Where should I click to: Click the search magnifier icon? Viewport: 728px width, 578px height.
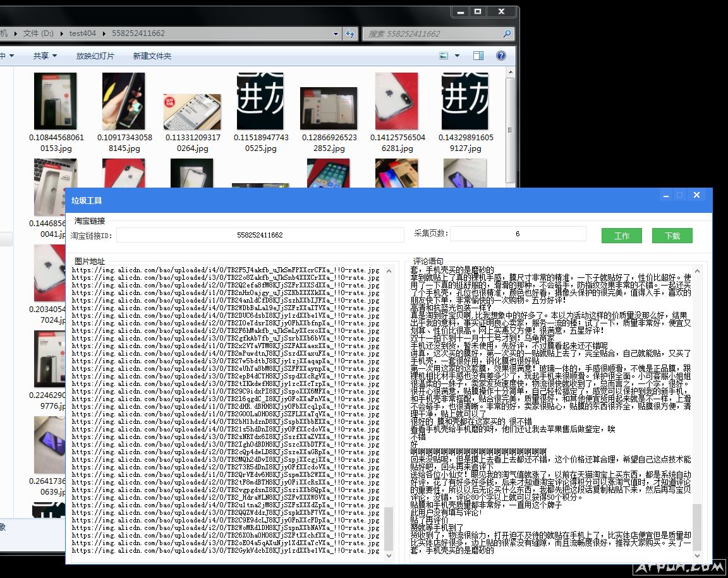[x=507, y=33]
